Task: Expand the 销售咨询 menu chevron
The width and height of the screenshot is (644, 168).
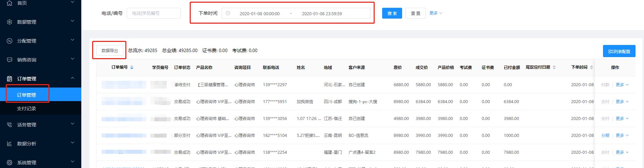Action: click(72, 59)
